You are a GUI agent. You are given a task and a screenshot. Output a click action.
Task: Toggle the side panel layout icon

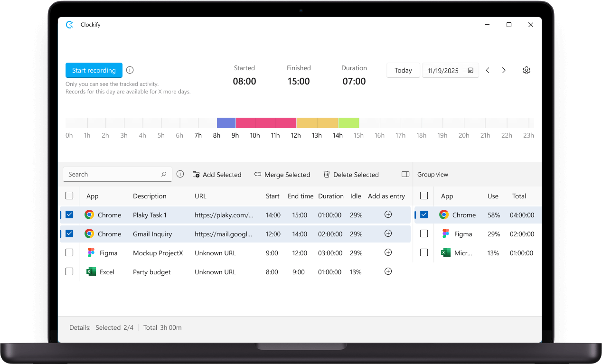point(405,174)
